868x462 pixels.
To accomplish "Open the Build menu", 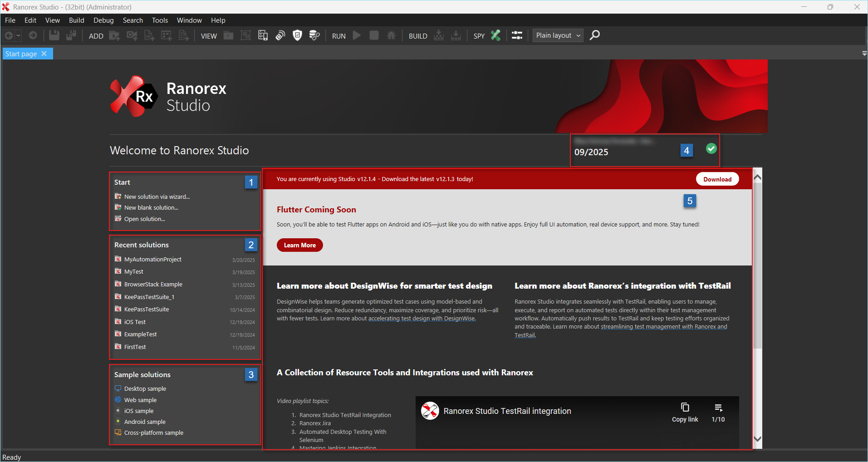I will click(x=76, y=20).
